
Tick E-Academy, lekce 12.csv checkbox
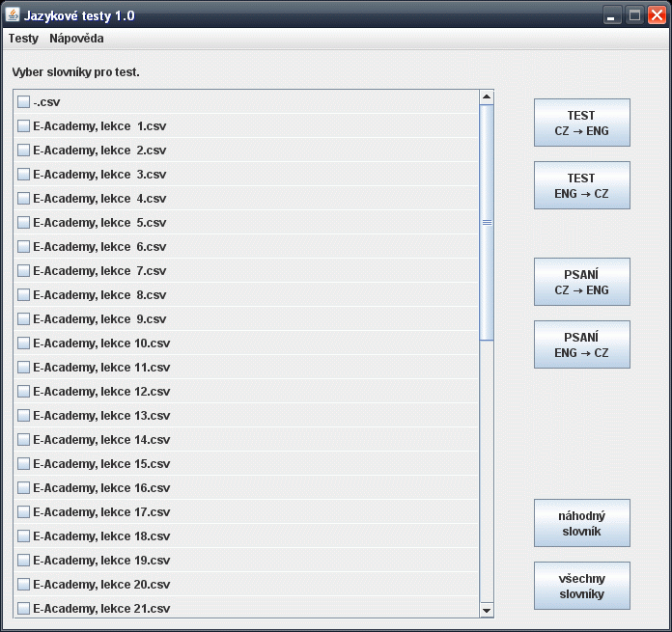[x=23, y=392]
